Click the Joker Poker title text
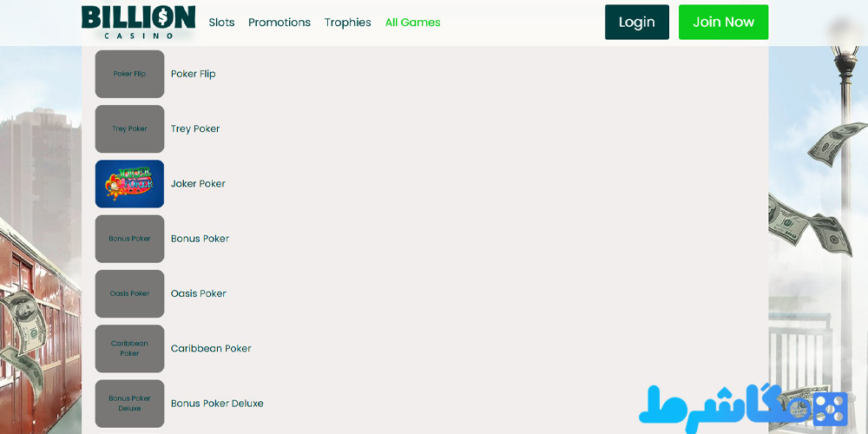Screen dimensions: 868x434 click(198, 183)
